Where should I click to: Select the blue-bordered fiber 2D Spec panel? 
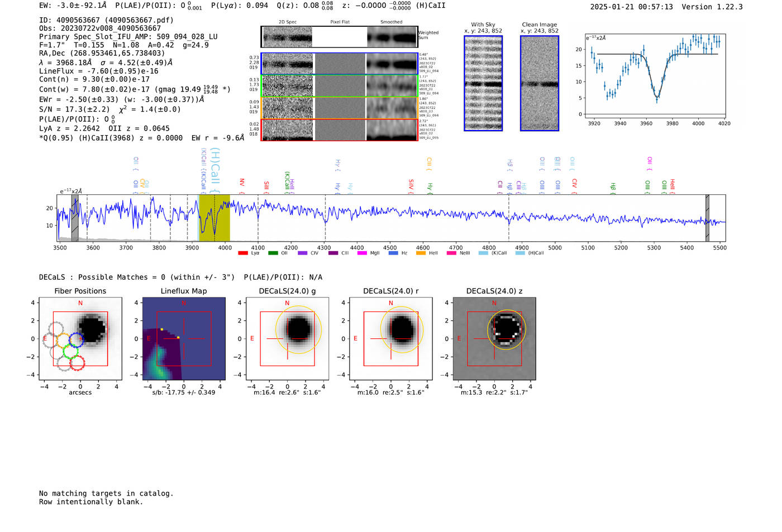(288, 64)
